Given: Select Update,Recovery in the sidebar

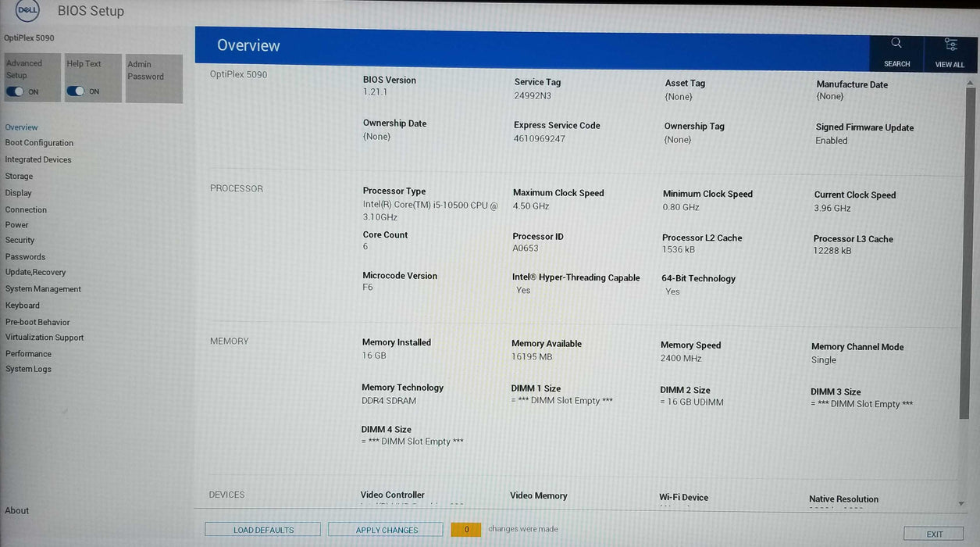Looking at the screenshot, I should pyautogui.click(x=35, y=273).
